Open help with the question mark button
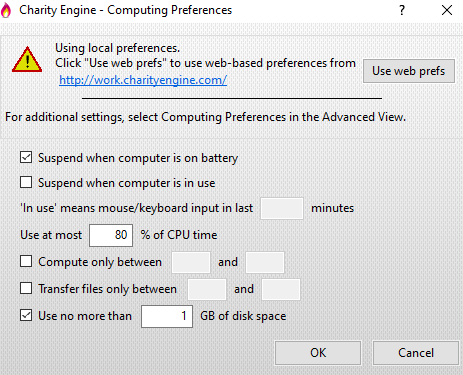 (402, 10)
